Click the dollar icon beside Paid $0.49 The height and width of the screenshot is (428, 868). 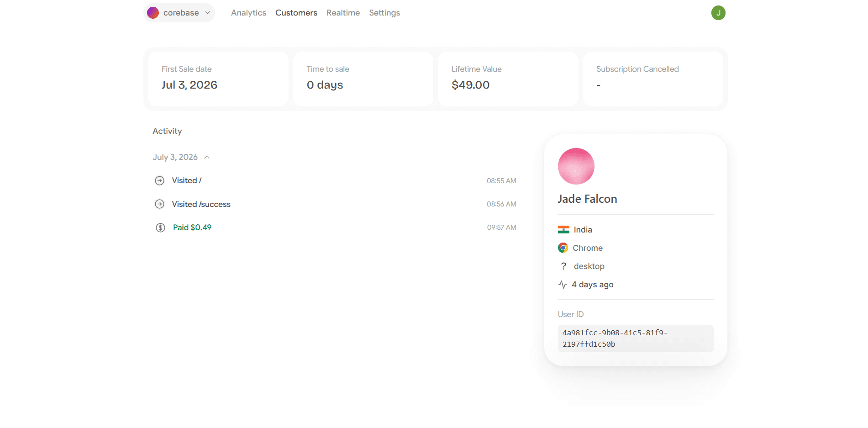click(x=160, y=227)
